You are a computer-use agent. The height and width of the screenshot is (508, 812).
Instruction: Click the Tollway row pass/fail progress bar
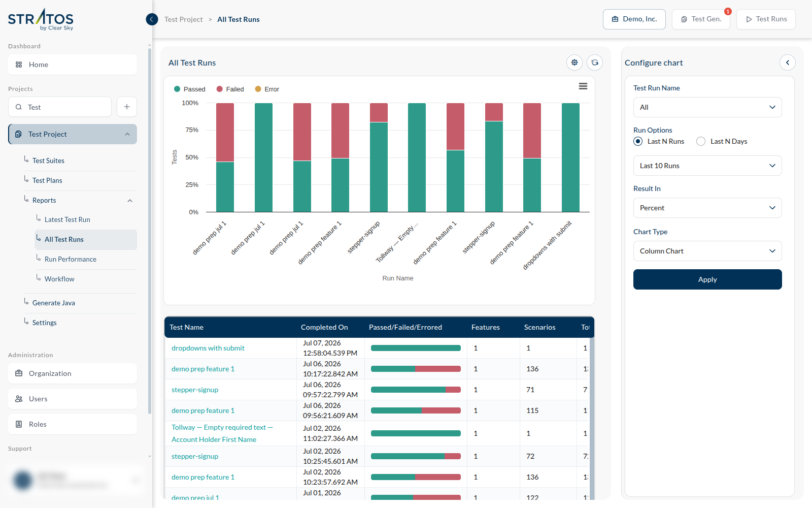416,433
